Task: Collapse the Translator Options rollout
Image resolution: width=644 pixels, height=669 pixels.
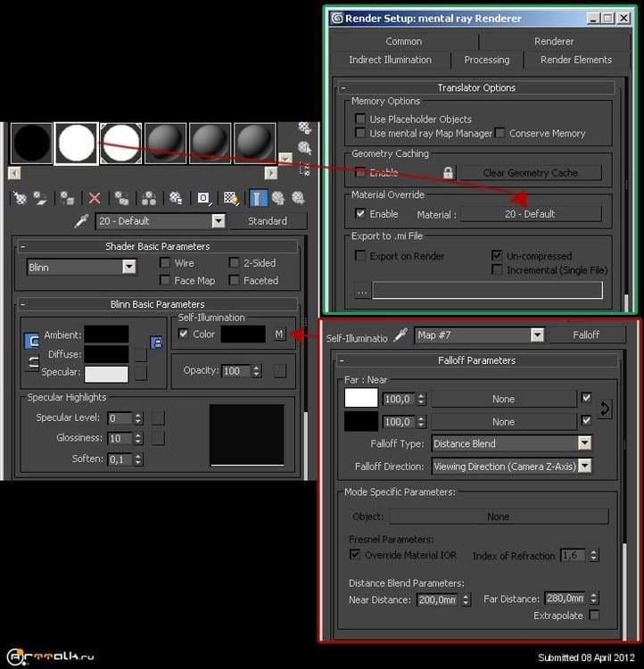Action: (476, 87)
